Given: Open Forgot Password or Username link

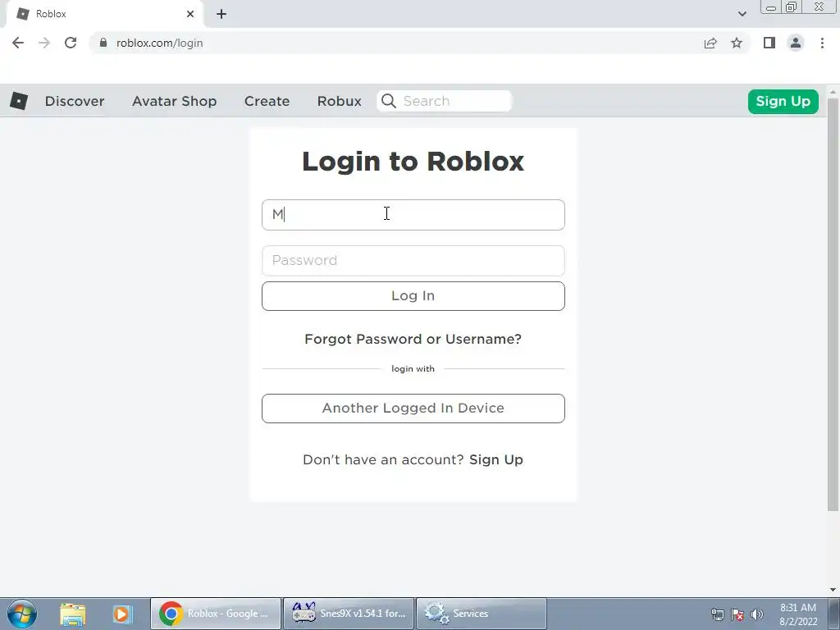Looking at the screenshot, I should [413, 339].
